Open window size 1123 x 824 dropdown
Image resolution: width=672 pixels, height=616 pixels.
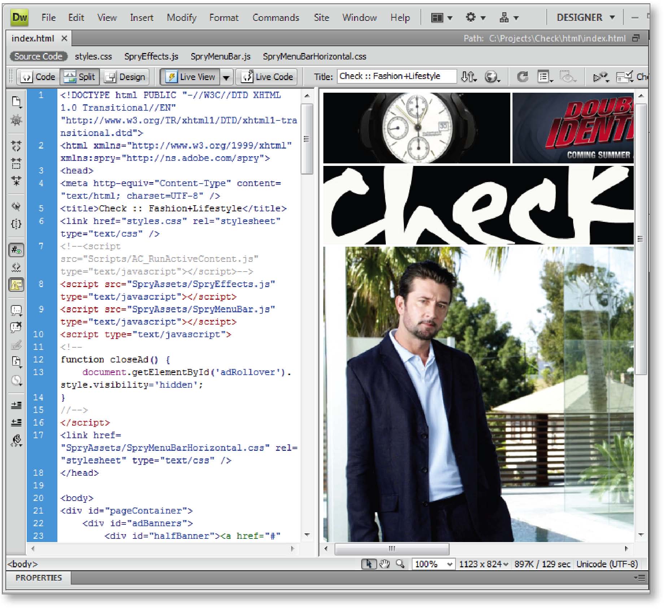coord(484,564)
